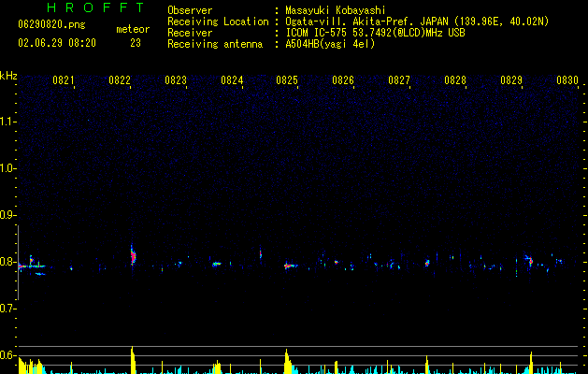Click the date stamp 02.06.29 08:20
The height and width of the screenshot is (374, 588).
tap(57, 43)
